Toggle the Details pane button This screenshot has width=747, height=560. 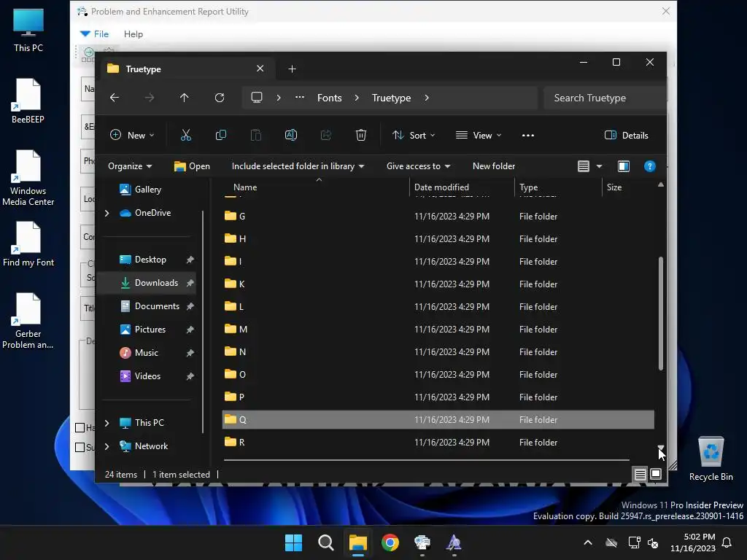[x=626, y=135]
